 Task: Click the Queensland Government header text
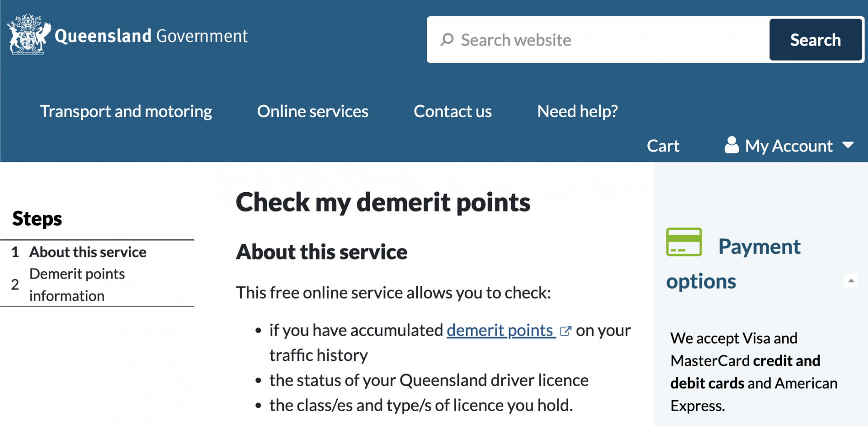151,36
